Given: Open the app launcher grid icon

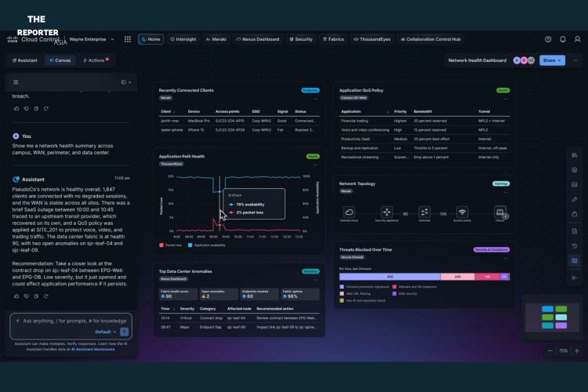Looking at the screenshot, I should (x=128, y=39).
